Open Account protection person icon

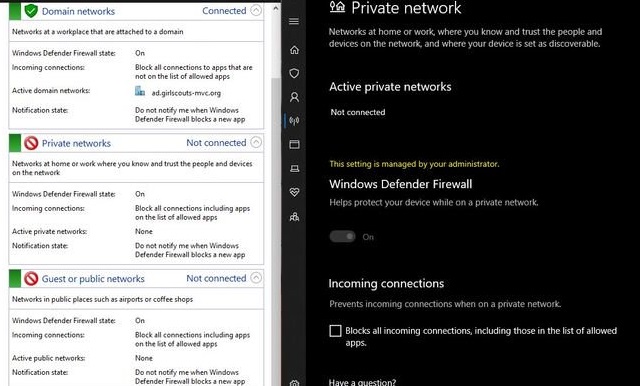[294, 97]
